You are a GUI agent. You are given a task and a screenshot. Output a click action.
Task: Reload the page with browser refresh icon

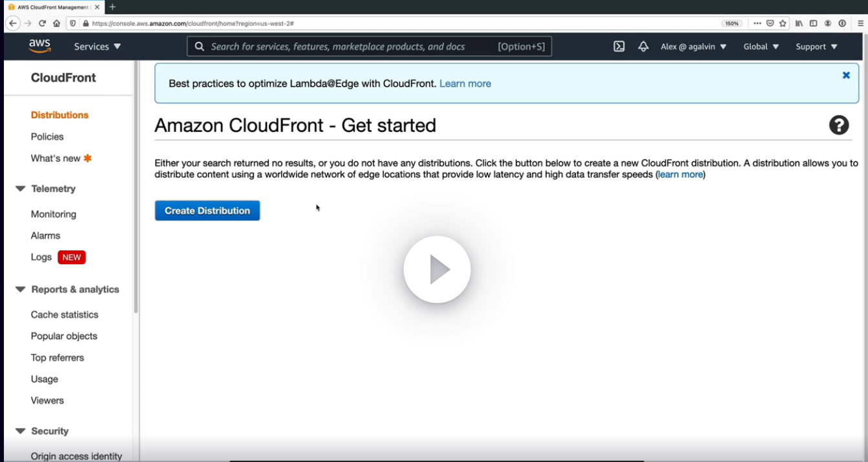43,23
